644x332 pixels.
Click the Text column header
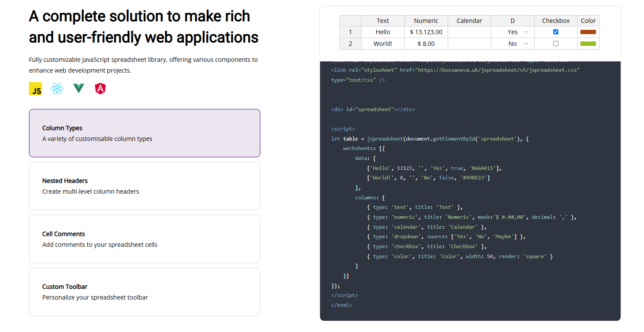pos(383,20)
